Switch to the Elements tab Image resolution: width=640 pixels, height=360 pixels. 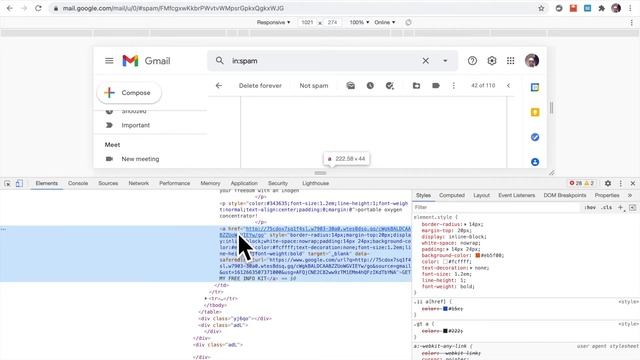47,183
